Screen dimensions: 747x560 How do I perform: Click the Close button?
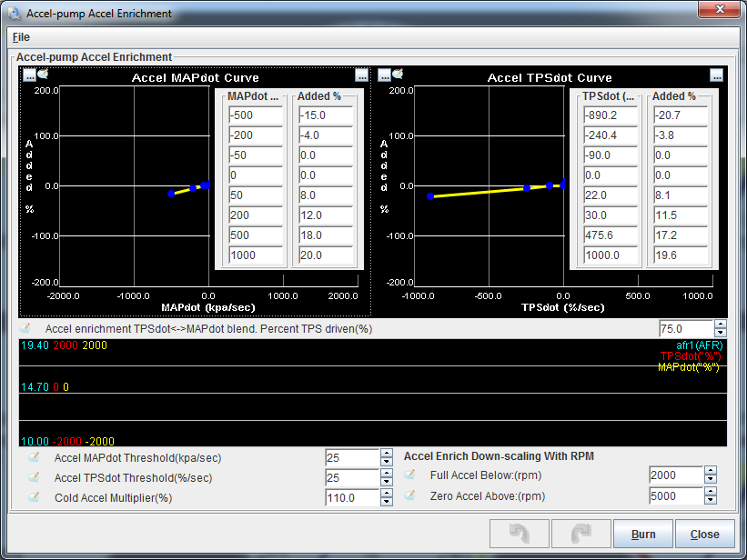[704, 534]
